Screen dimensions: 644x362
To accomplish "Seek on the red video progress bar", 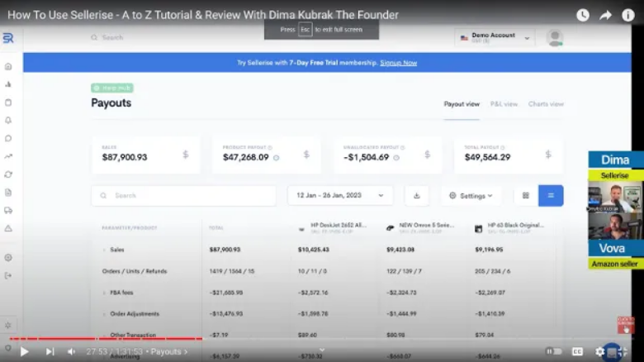I will coord(106,339).
